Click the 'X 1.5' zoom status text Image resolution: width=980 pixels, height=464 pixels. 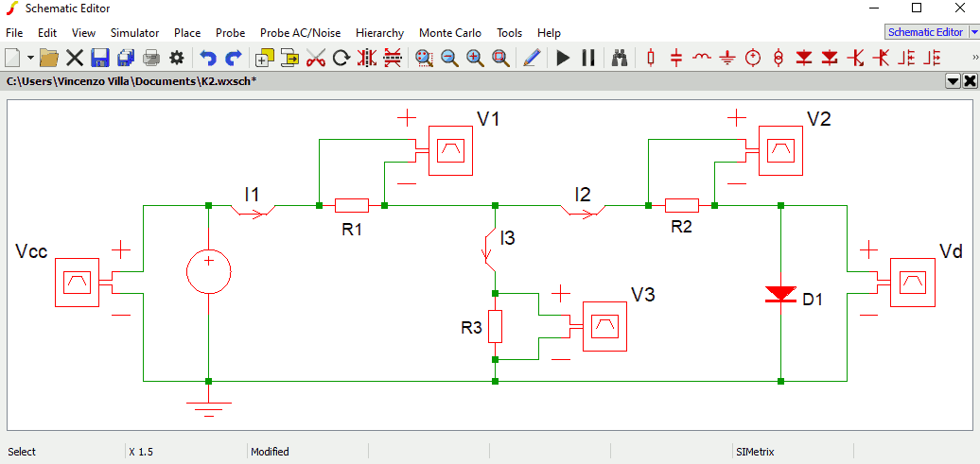pos(141,452)
